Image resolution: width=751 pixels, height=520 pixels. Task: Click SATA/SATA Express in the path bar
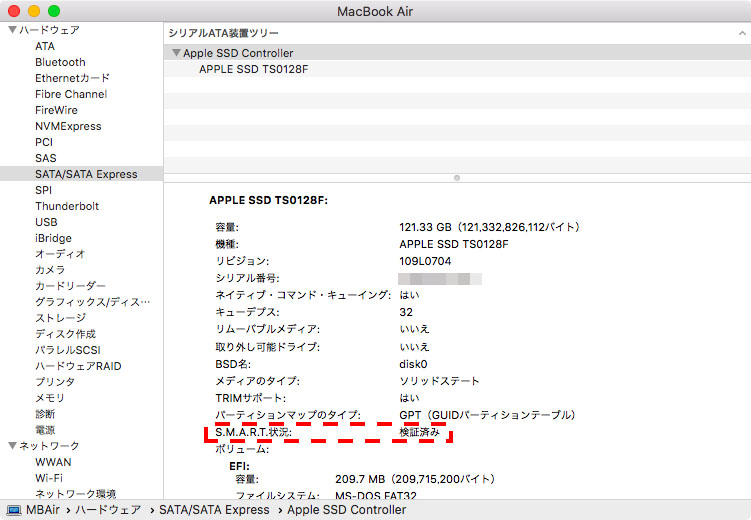pyautogui.click(x=214, y=510)
